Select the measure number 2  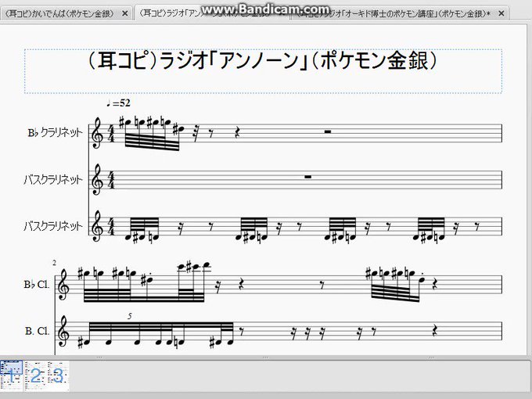(x=54, y=263)
